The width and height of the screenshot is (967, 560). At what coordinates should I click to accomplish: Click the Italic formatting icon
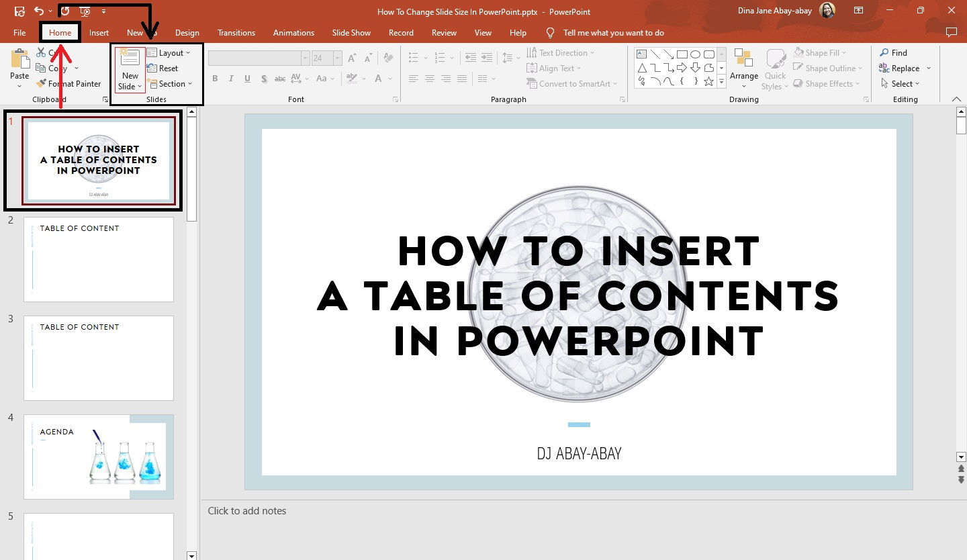[x=231, y=79]
